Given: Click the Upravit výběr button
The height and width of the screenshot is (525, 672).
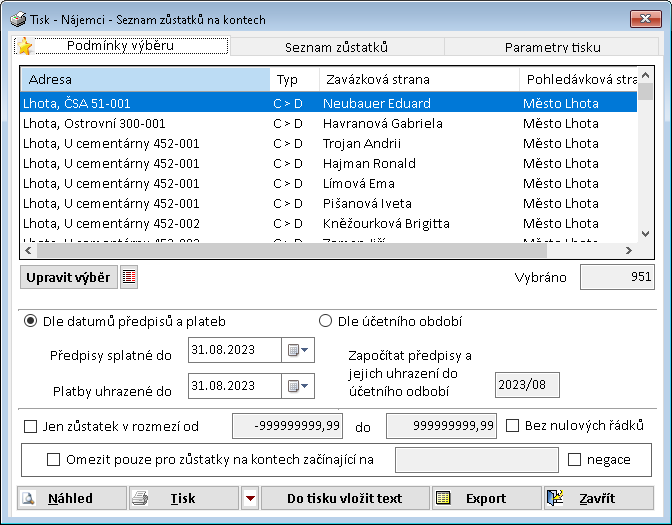Looking at the screenshot, I should 68,277.
